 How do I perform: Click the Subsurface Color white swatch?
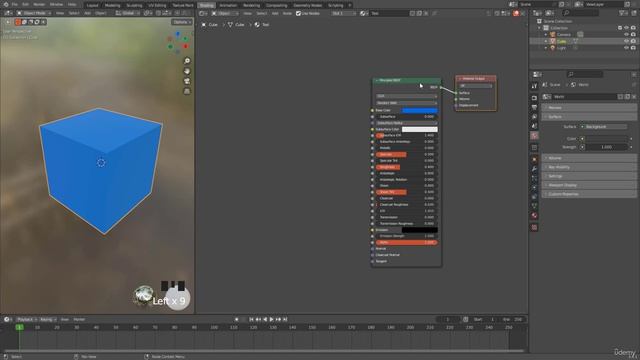pos(420,129)
